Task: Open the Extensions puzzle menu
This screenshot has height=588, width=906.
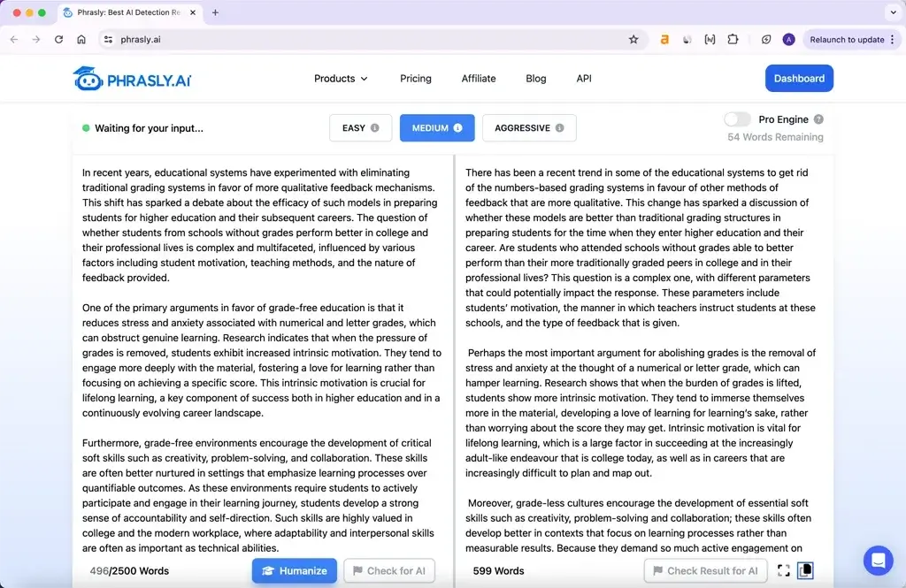Action: click(x=733, y=39)
